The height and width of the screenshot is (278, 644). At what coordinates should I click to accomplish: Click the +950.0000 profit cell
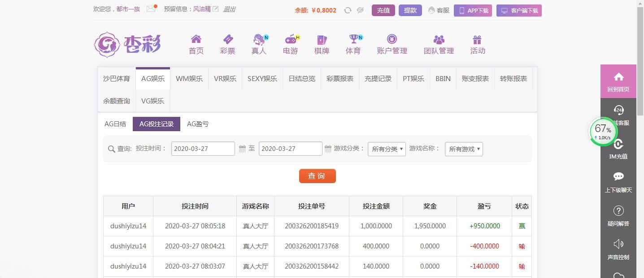485,226
